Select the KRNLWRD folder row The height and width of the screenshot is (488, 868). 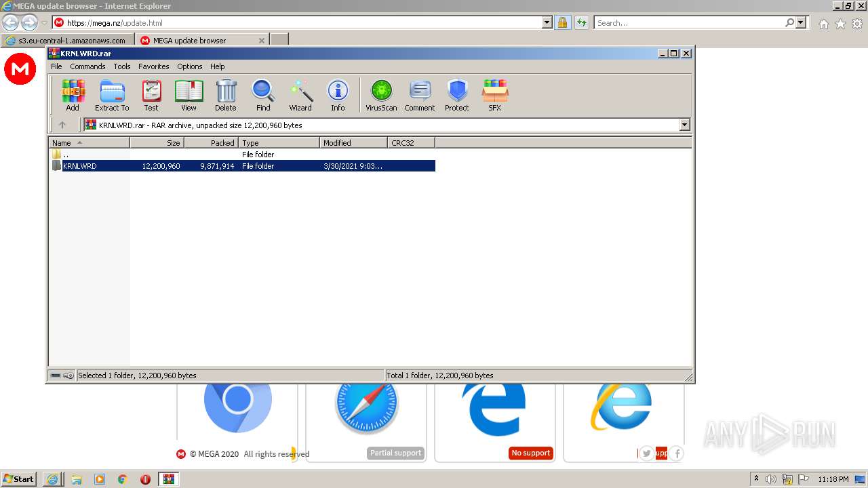pos(243,166)
